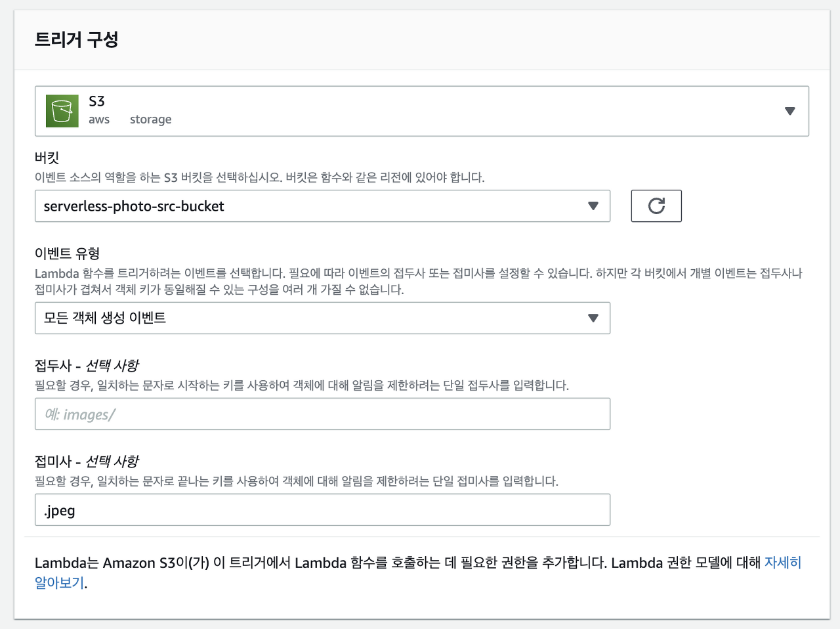The image size is (840, 629).
Task: Click the 'storage' tag text
Action: [151, 119]
